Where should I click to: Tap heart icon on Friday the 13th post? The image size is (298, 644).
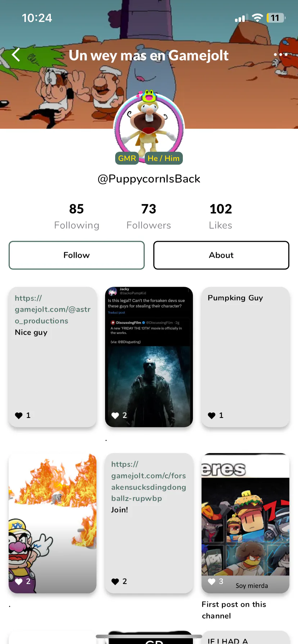115,415
